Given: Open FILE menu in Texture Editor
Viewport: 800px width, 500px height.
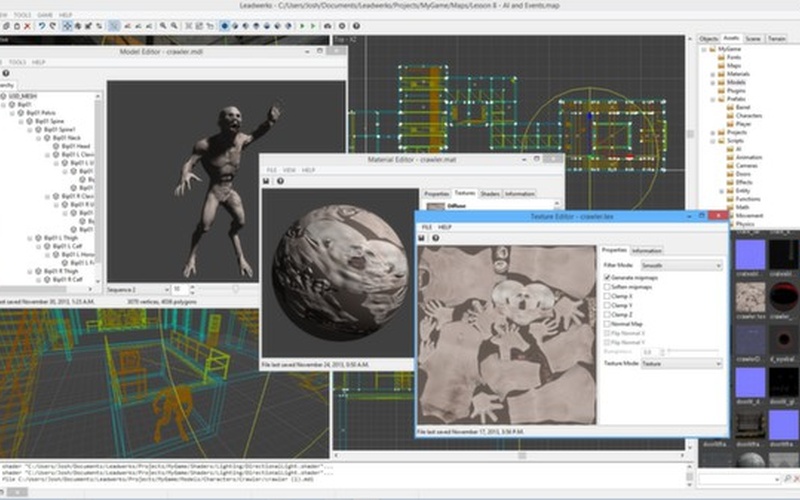Looking at the screenshot, I should coord(426,228).
